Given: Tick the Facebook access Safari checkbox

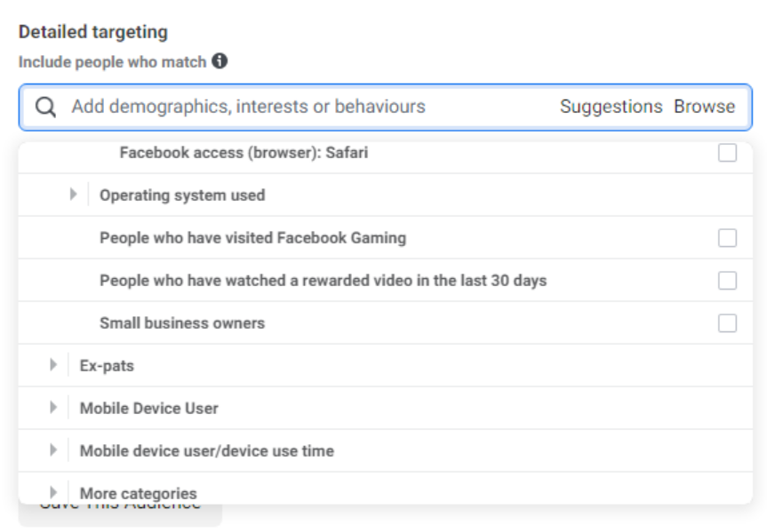Looking at the screenshot, I should pyautogui.click(x=727, y=154).
